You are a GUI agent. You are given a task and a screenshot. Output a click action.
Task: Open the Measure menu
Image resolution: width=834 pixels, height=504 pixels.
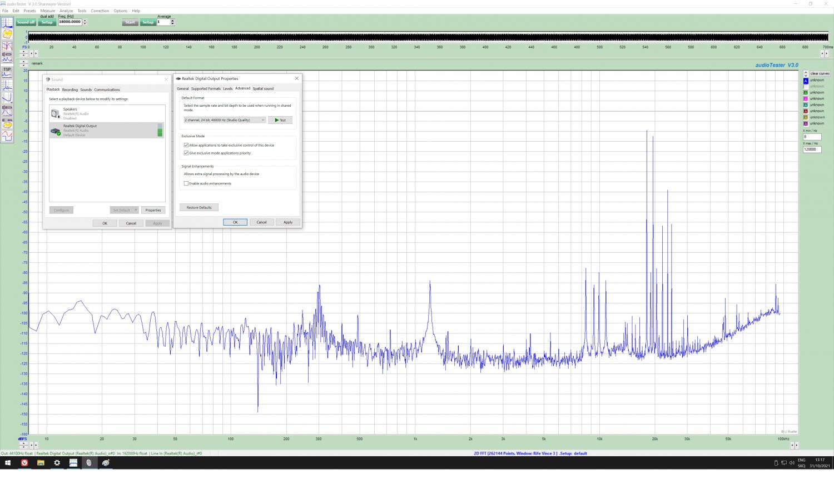pos(47,11)
